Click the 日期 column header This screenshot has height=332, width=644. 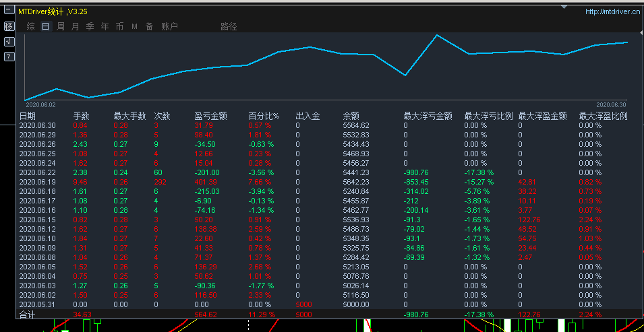[x=28, y=116]
